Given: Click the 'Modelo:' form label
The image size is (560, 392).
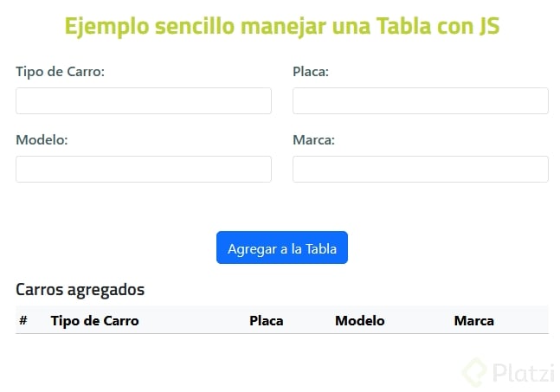Looking at the screenshot, I should coord(42,140).
